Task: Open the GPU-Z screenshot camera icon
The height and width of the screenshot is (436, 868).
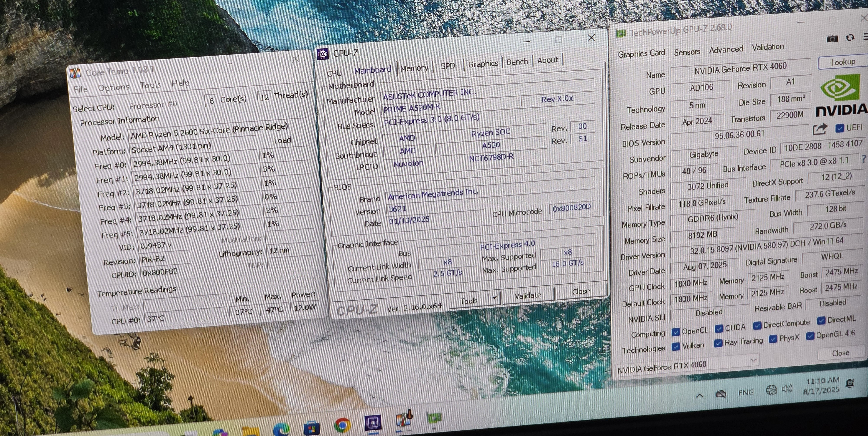Action: click(x=832, y=39)
